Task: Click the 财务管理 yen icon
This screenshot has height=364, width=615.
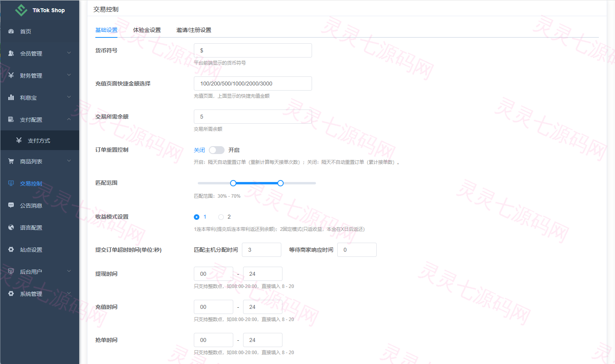Action: point(11,75)
